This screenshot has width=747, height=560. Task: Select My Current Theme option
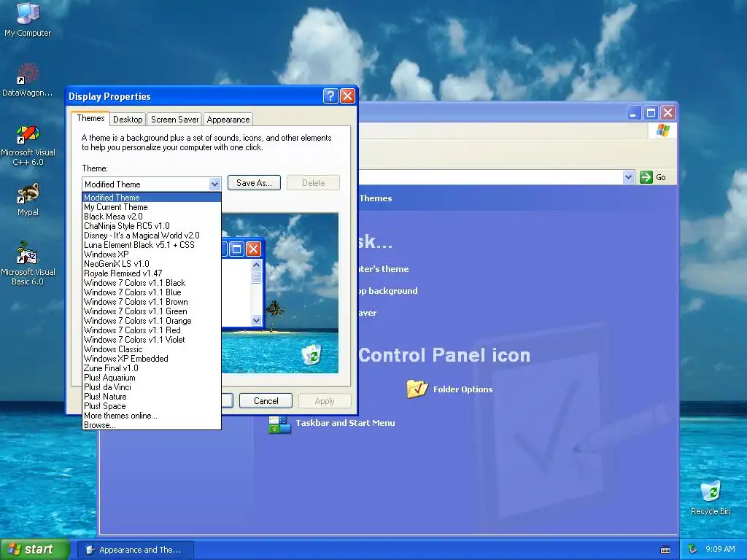pyautogui.click(x=152, y=206)
